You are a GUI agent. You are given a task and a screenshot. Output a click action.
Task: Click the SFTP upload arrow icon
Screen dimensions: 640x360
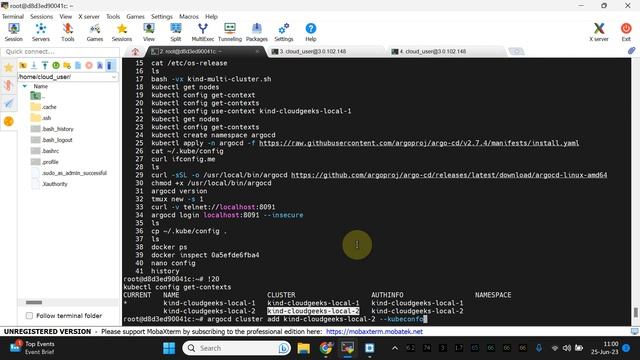click(45, 65)
